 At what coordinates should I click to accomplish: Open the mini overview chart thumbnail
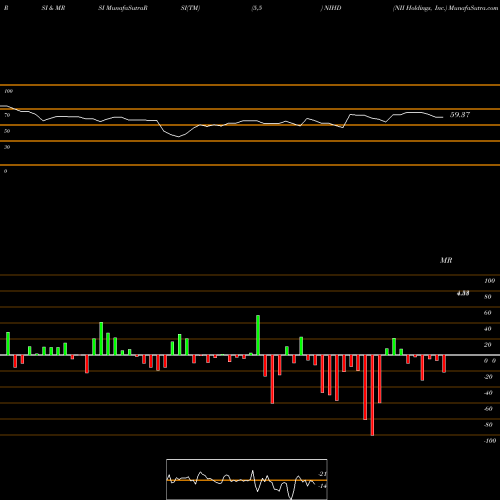click(x=247, y=479)
